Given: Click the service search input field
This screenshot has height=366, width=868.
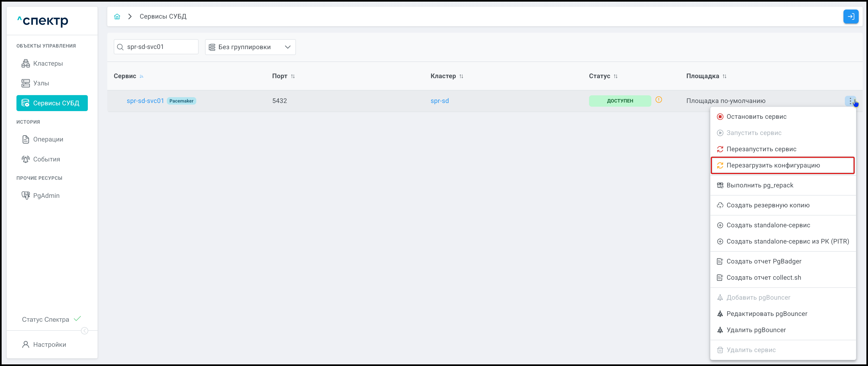Looking at the screenshot, I should click(160, 47).
